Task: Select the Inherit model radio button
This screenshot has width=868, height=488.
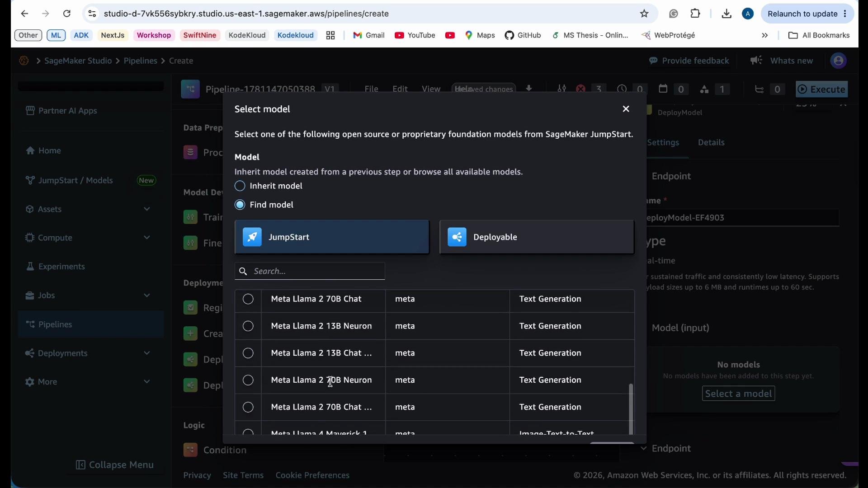Action: [x=240, y=186]
